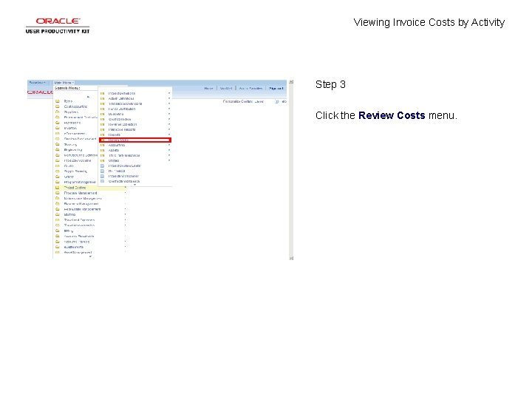Click the Projects WorkCenter page icon
Viewport: 532px width, 399px height.
tap(102, 176)
